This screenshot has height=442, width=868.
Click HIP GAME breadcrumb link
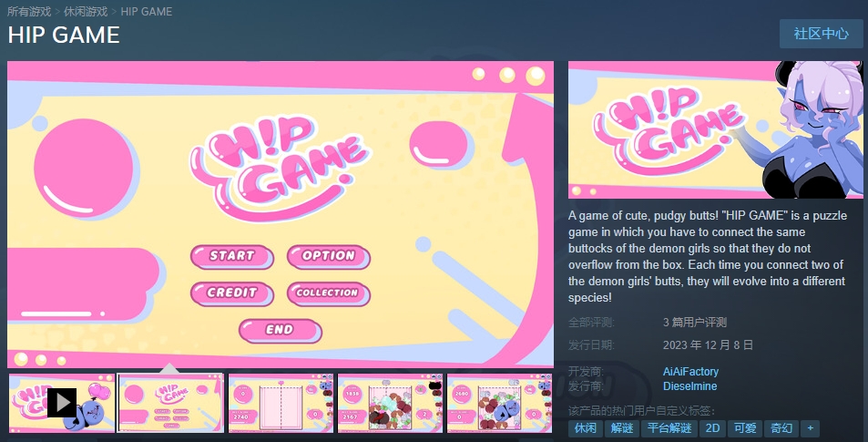point(146,12)
